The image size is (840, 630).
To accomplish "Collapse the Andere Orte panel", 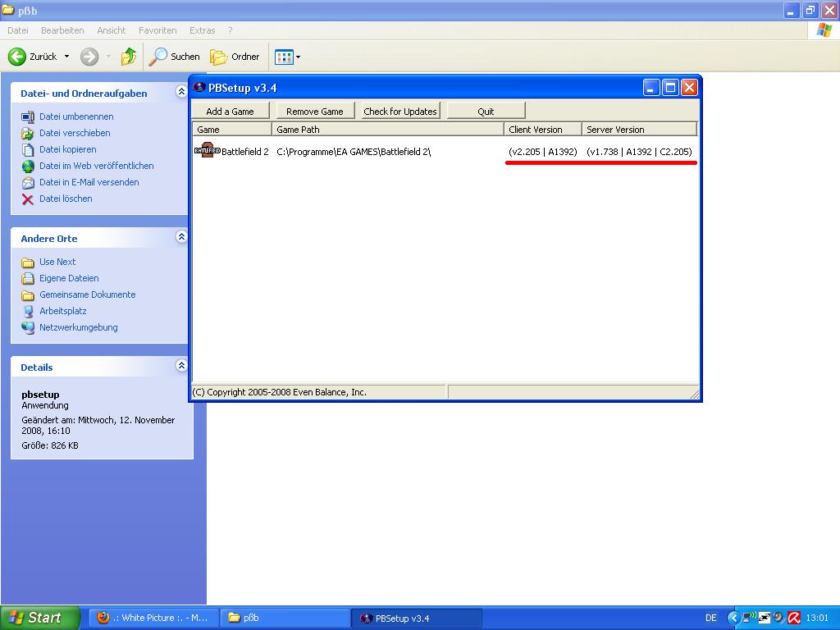I will (x=181, y=236).
